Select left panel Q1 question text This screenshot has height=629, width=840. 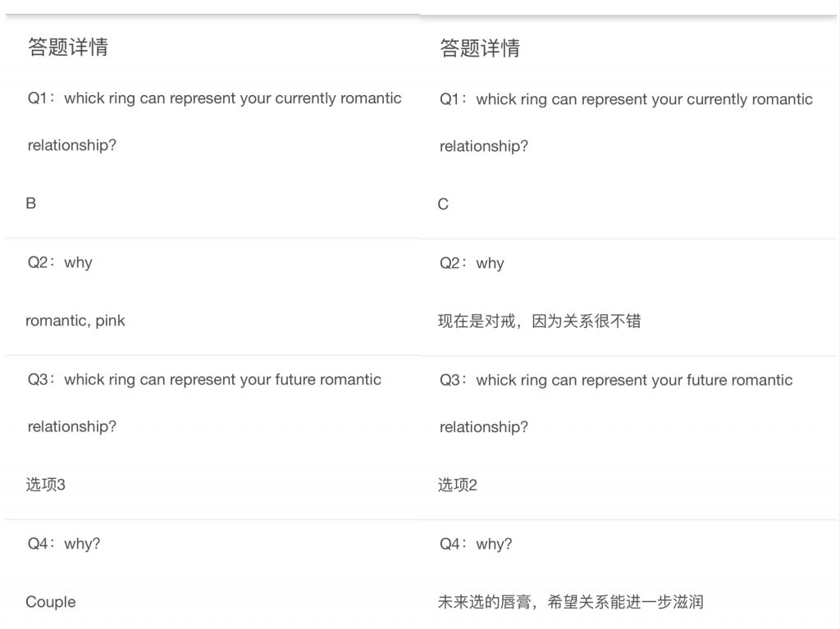pyautogui.click(x=214, y=121)
